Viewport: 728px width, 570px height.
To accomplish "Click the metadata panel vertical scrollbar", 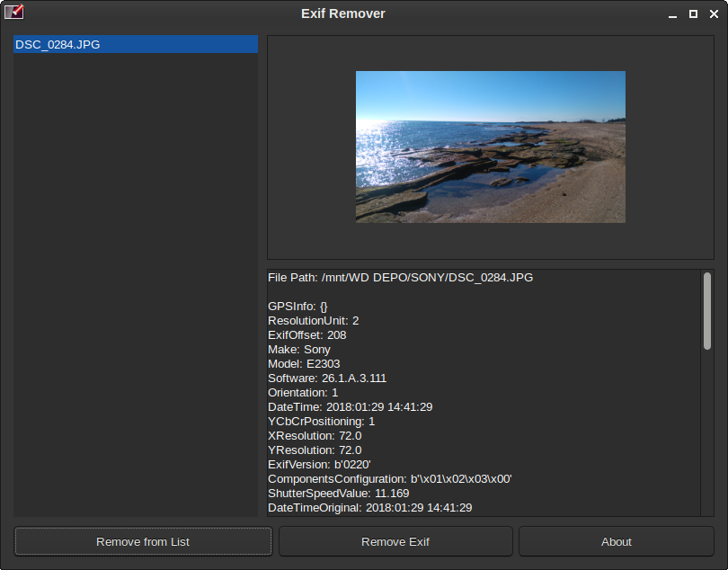I will point(707,311).
